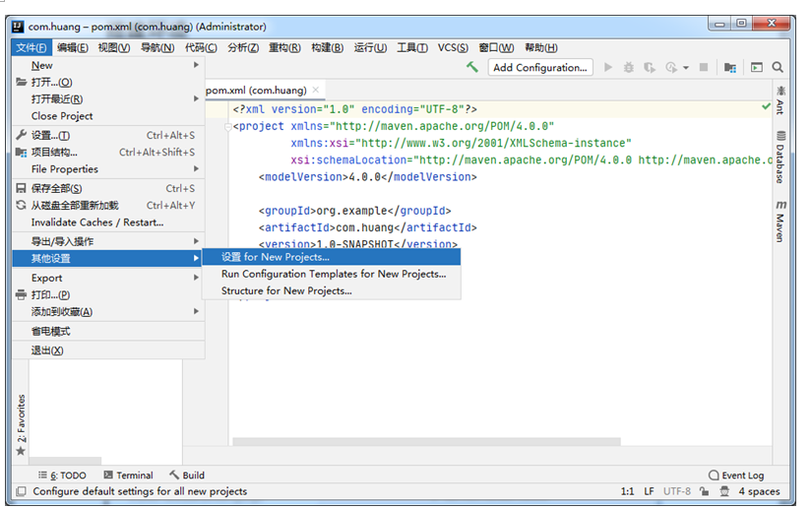Open 设置 menu item
Image resolution: width=812 pixels, height=509 pixels.
click(108, 135)
